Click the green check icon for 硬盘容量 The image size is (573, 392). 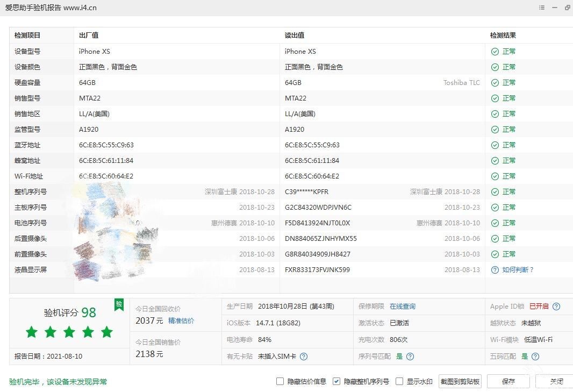coord(495,83)
